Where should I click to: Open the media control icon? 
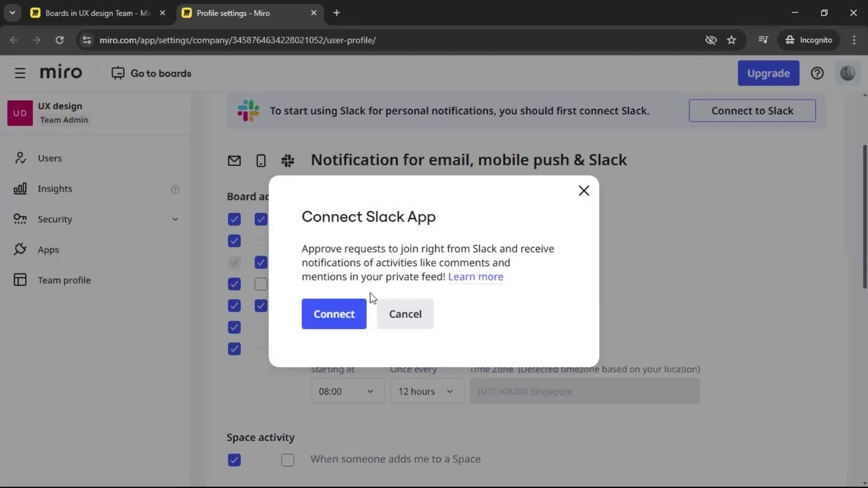point(763,40)
